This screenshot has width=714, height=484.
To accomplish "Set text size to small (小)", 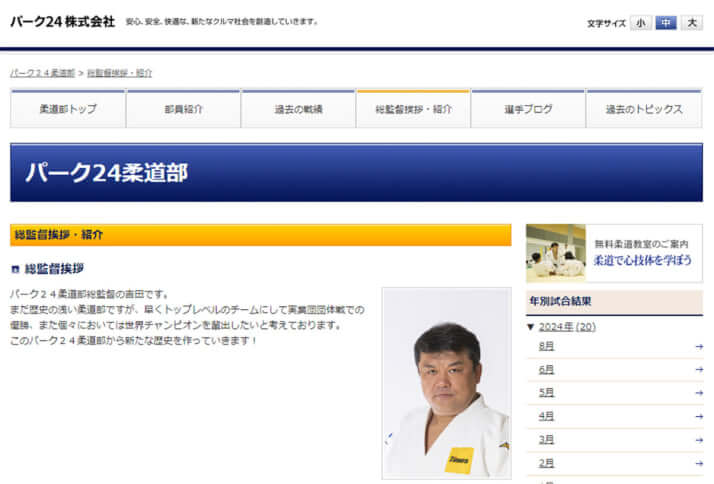I will [x=641, y=23].
